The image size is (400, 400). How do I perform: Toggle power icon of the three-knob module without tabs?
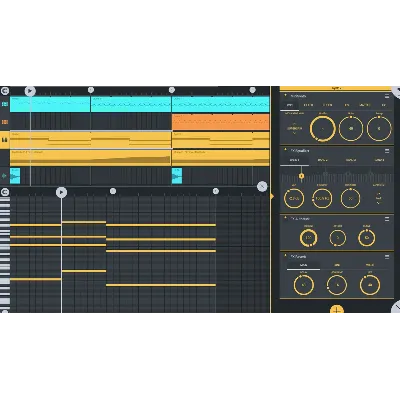click(285, 218)
